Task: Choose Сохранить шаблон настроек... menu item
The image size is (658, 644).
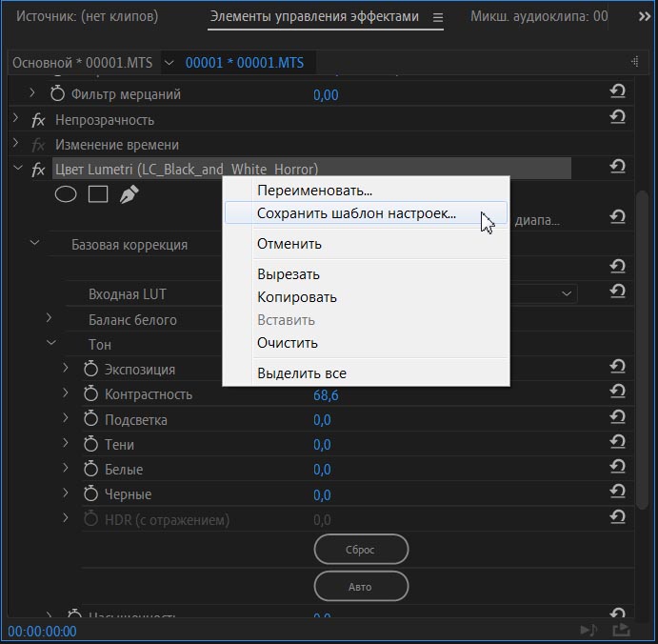Action: click(x=366, y=212)
